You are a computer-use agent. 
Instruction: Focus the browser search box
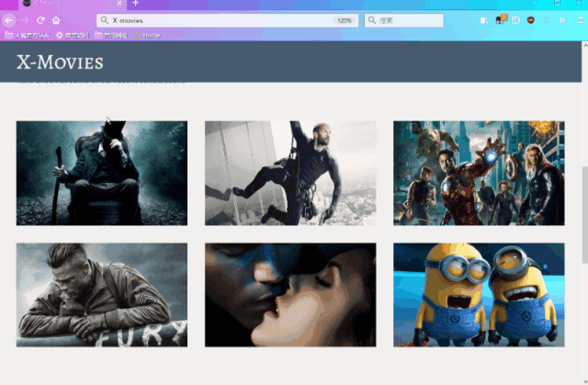tap(404, 20)
